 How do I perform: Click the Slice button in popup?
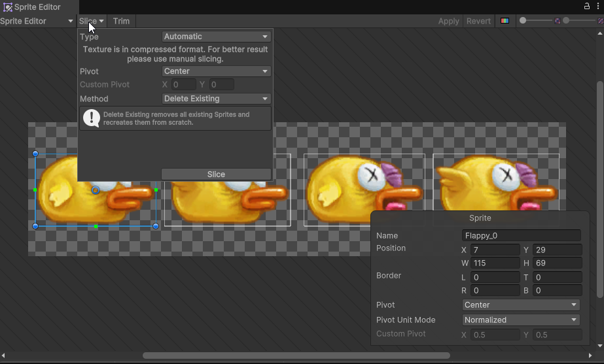pyautogui.click(x=216, y=174)
